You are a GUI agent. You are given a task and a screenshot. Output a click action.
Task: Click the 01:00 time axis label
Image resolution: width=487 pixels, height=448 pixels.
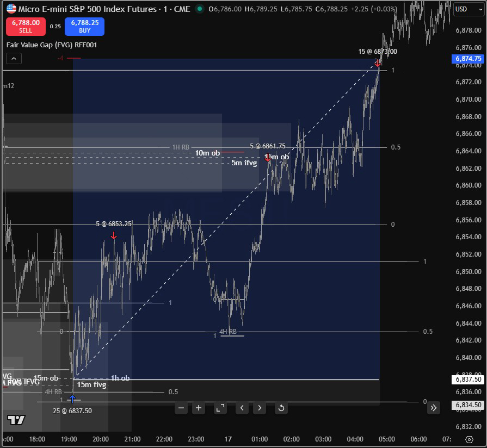(260, 439)
